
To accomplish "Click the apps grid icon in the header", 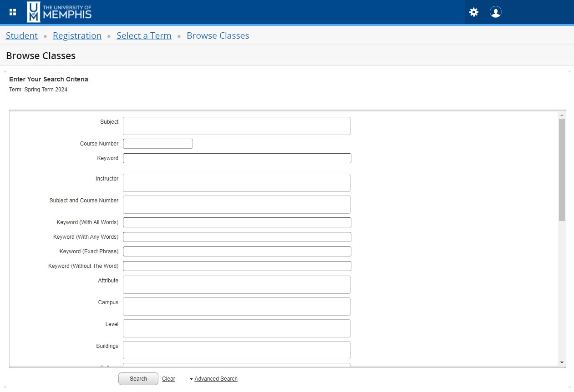I will (x=12, y=12).
